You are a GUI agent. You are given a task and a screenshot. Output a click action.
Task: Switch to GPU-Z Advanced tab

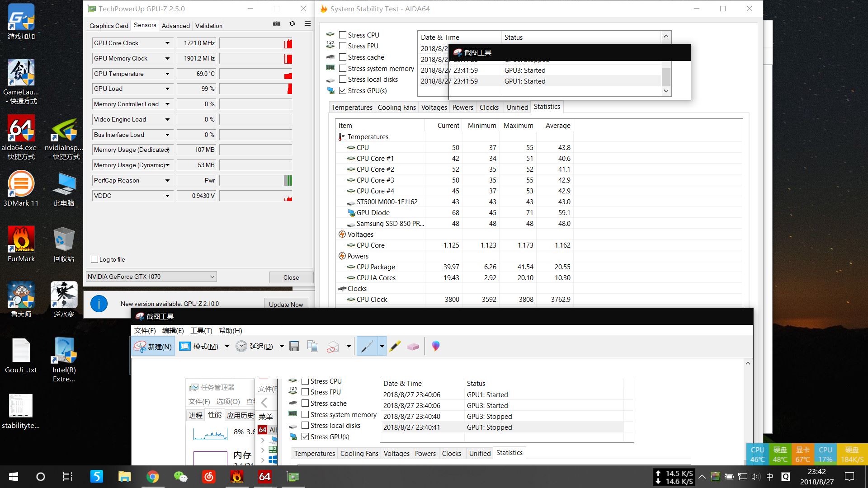pyautogui.click(x=175, y=26)
